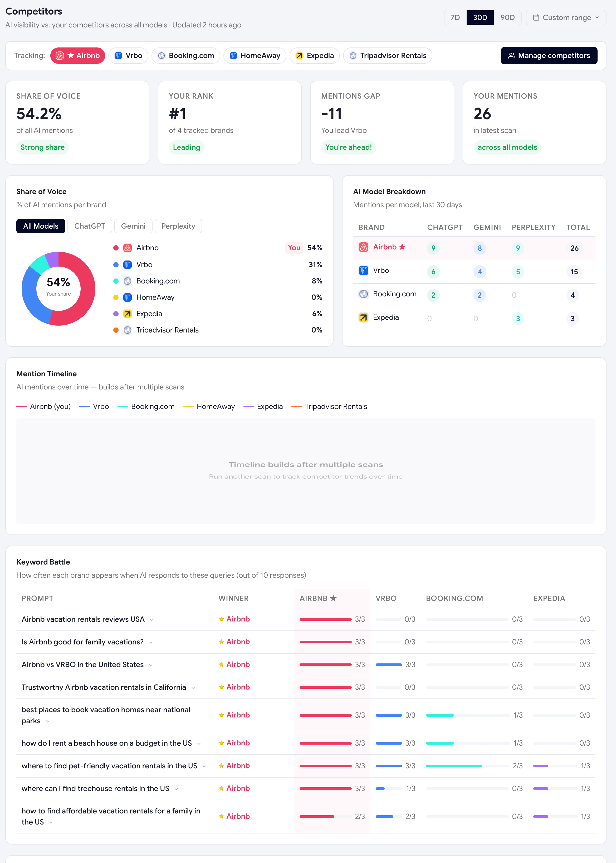Select the 30D time range
The width and height of the screenshot is (616, 863).
[480, 17]
